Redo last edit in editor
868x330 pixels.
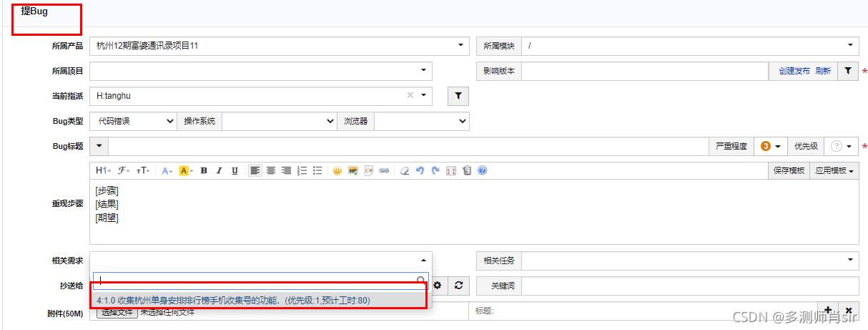pos(435,170)
